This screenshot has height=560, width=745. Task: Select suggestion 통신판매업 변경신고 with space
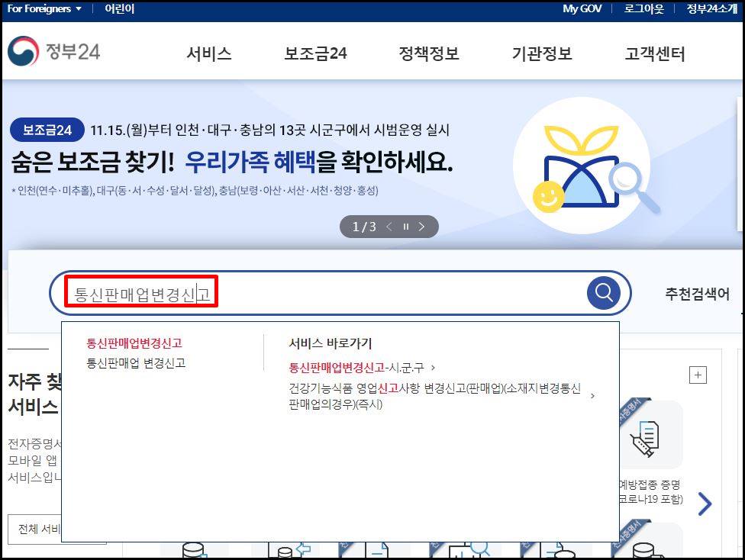[136, 363]
